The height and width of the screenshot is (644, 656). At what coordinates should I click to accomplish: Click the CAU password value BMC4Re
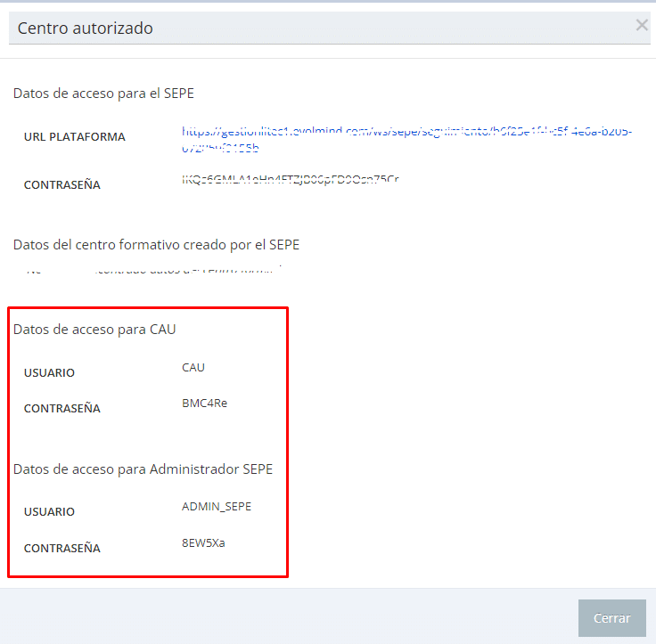click(x=204, y=403)
